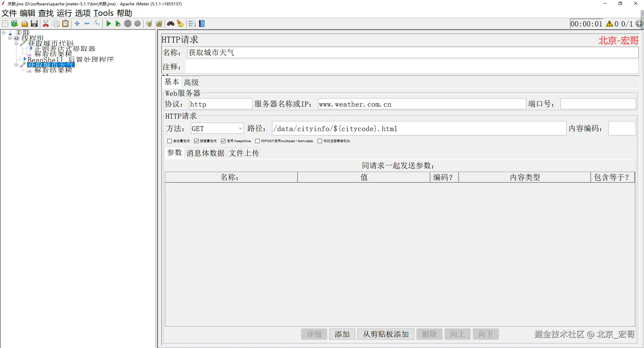Screen dimensions: 644x348
Task: Click the remote engine status icon
Action: 639,23
